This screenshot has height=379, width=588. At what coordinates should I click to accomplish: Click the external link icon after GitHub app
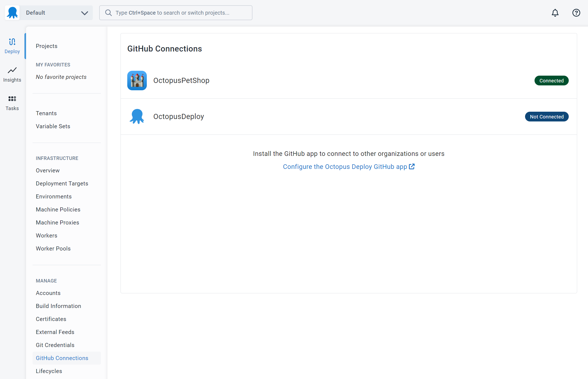412,166
